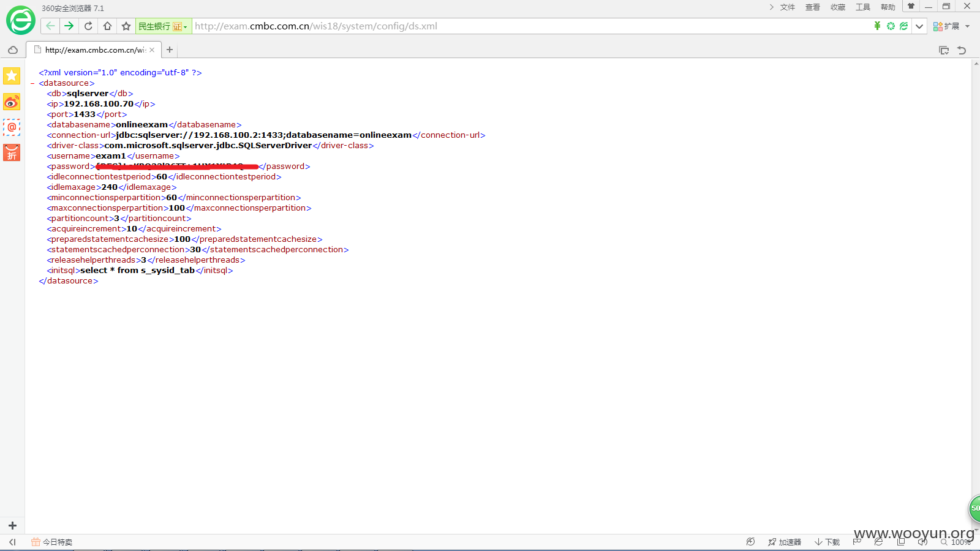Viewport: 980px width, 551px height.
Task: Click the port value 1433
Action: point(85,114)
